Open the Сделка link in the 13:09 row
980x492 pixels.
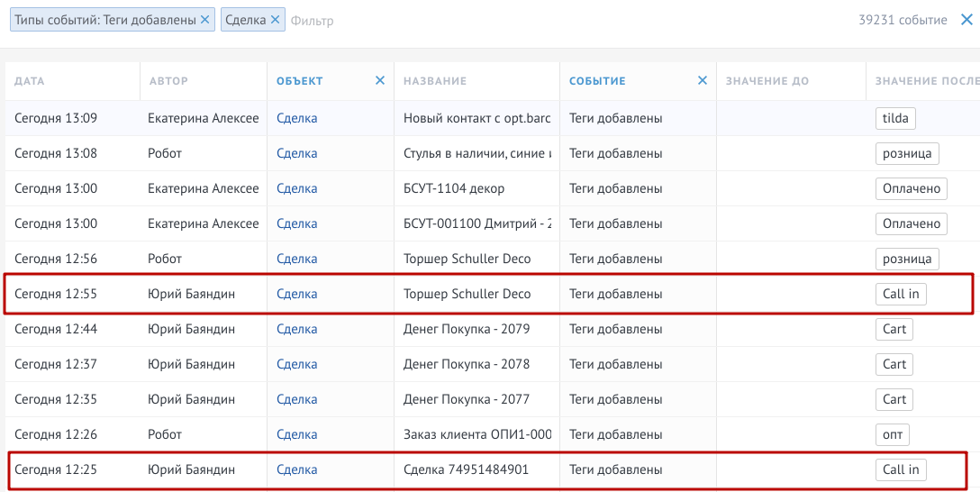coord(297,118)
